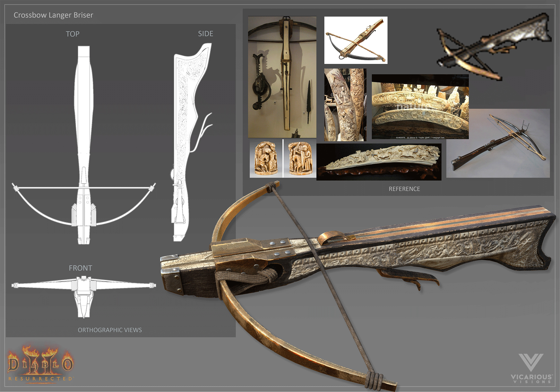Screen dimensions: 560x392
Task: Open the left carved ivory chess piece image
Action: point(266,158)
